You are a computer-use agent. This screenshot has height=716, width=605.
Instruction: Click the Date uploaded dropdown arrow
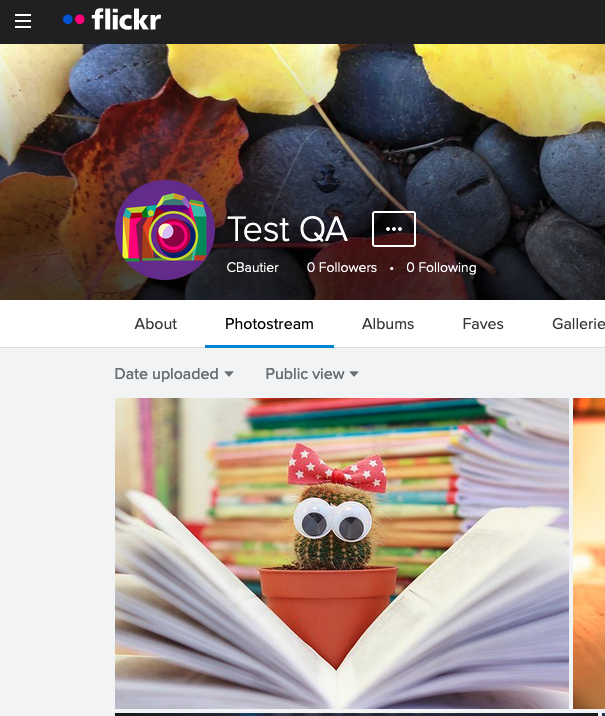coord(229,374)
